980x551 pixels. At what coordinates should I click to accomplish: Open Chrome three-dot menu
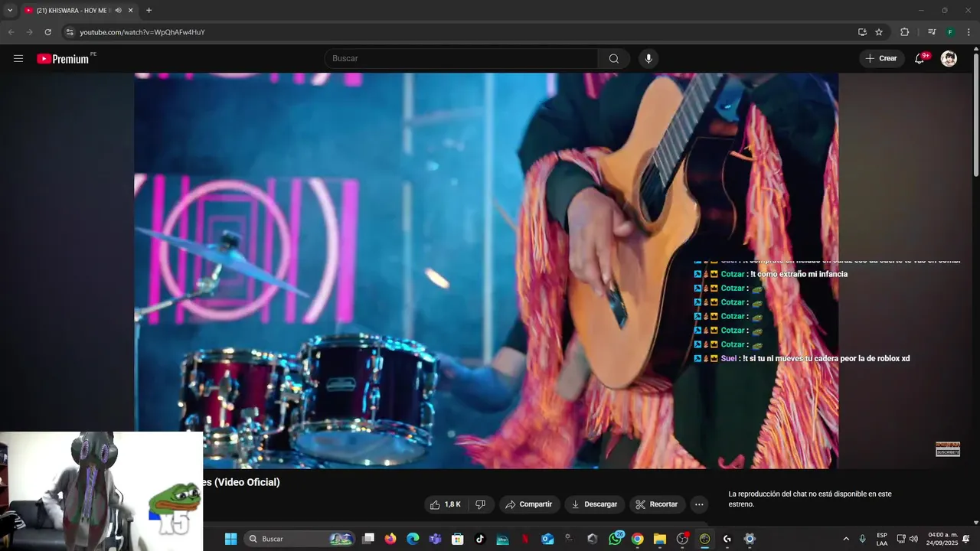[969, 32]
